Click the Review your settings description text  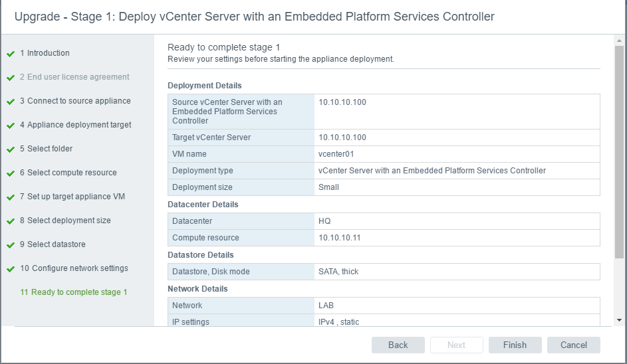281,59
